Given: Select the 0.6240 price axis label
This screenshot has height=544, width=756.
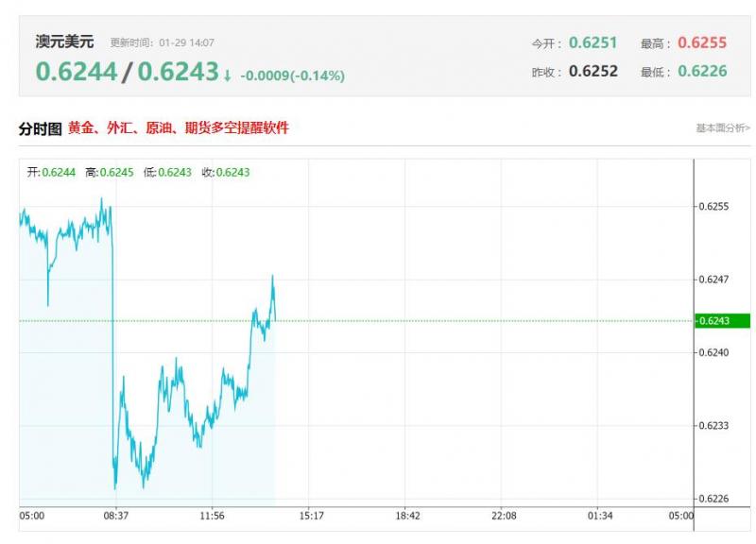Looking at the screenshot, I should [x=713, y=352].
